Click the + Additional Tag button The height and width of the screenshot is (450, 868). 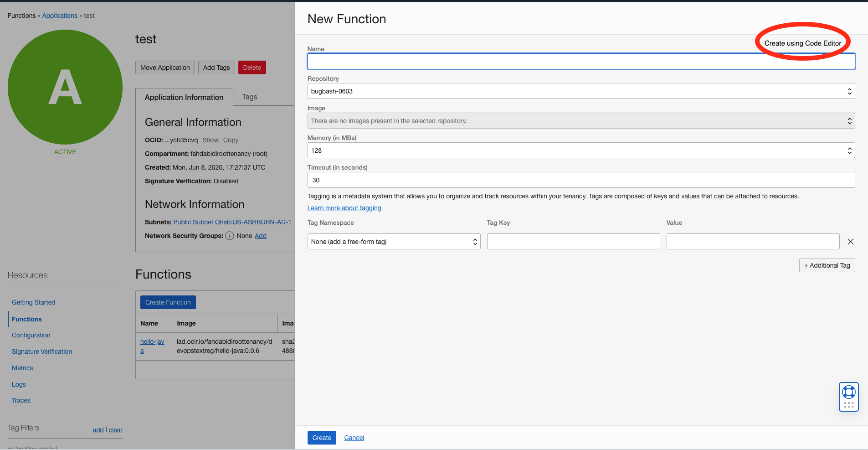tap(827, 265)
